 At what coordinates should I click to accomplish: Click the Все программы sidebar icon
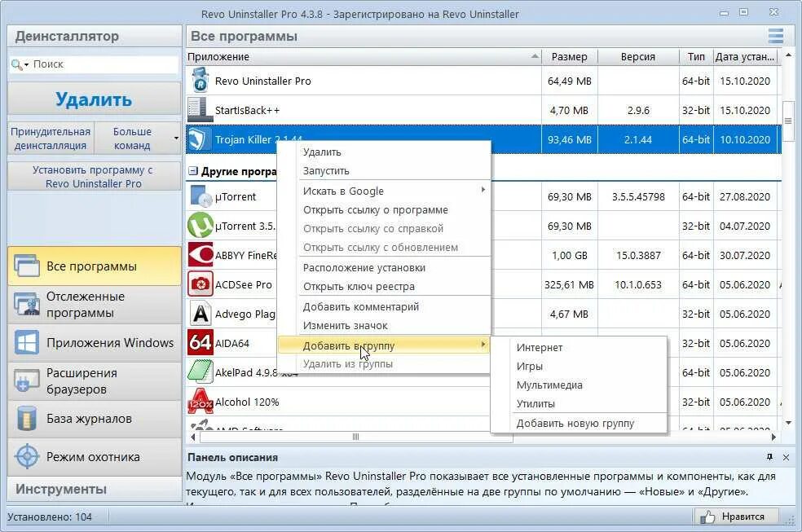click(27, 266)
